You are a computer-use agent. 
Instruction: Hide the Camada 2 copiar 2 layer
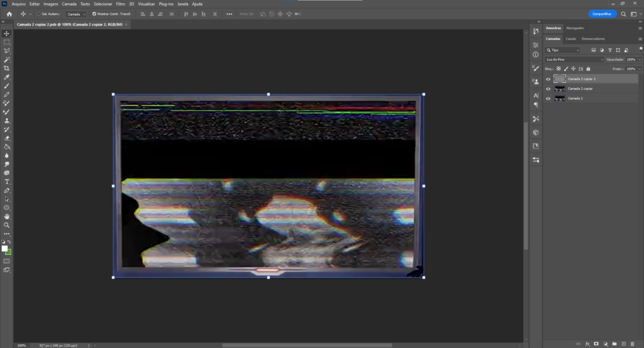548,79
